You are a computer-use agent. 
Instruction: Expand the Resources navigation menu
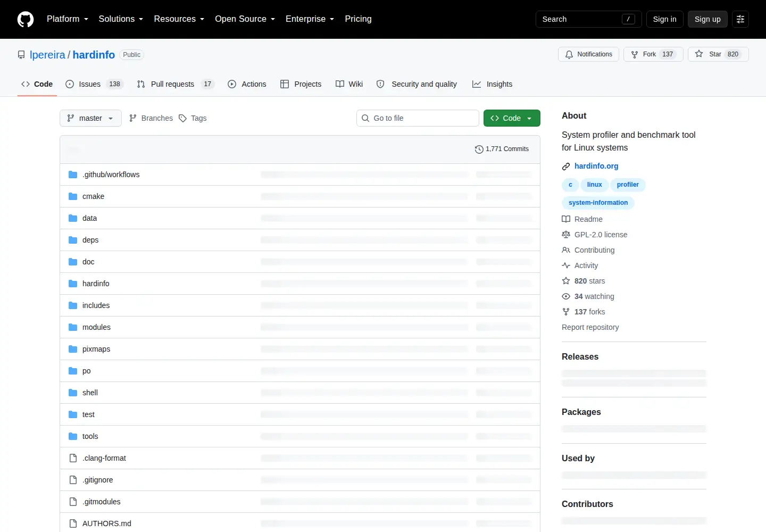click(x=179, y=19)
